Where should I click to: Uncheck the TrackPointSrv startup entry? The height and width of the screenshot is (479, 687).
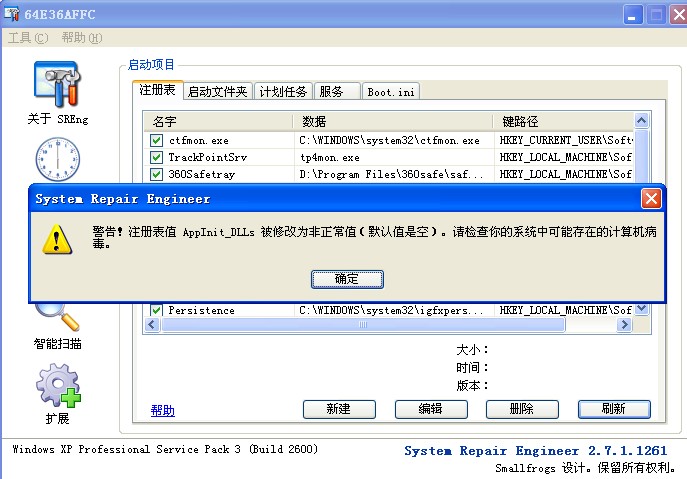(x=156, y=157)
